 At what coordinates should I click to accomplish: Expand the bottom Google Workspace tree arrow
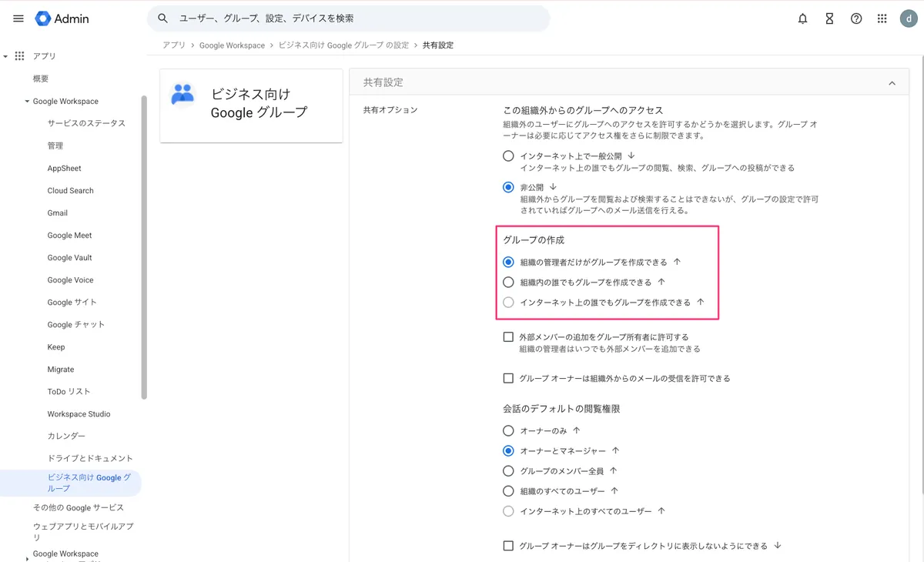pyautogui.click(x=27, y=558)
